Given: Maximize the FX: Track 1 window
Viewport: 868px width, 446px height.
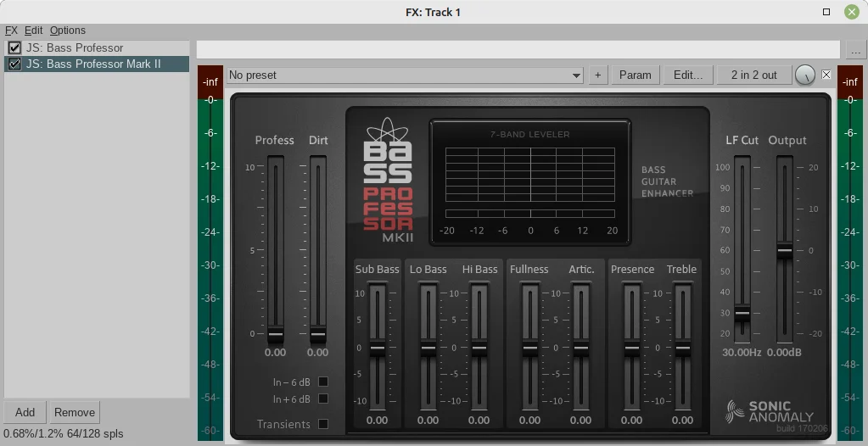Looking at the screenshot, I should tap(826, 12).
